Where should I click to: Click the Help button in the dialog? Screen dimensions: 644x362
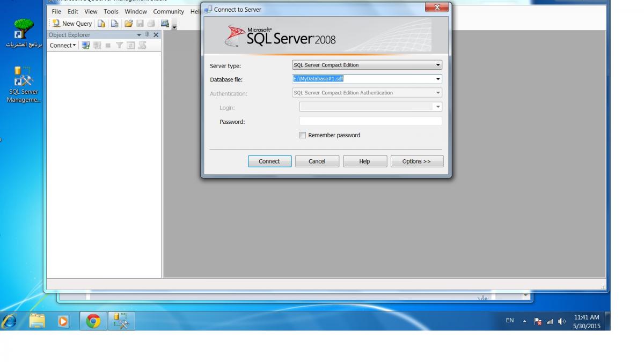[x=365, y=161]
